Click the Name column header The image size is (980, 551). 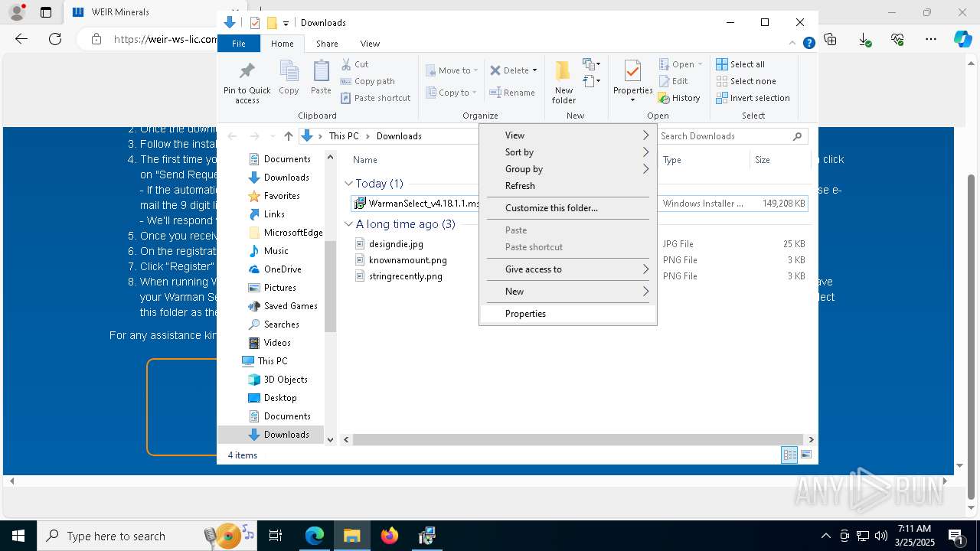(x=365, y=160)
